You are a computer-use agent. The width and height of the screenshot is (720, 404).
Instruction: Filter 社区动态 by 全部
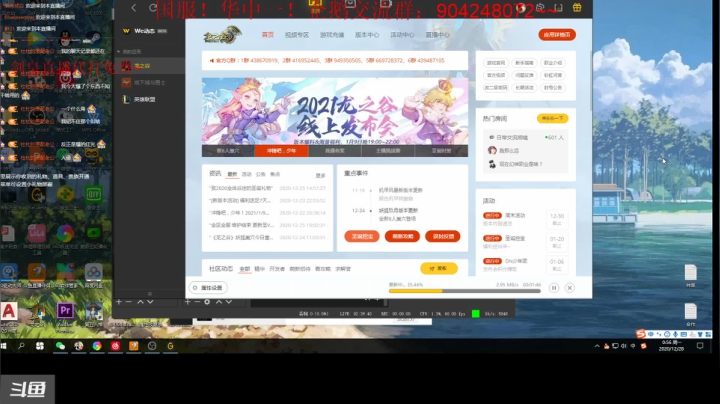click(x=245, y=269)
